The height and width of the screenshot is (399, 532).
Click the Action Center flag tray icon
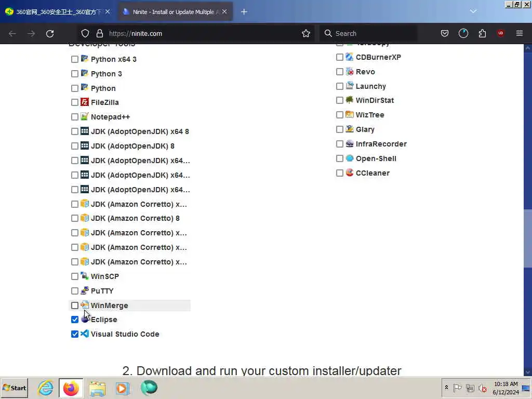(x=457, y=388)
